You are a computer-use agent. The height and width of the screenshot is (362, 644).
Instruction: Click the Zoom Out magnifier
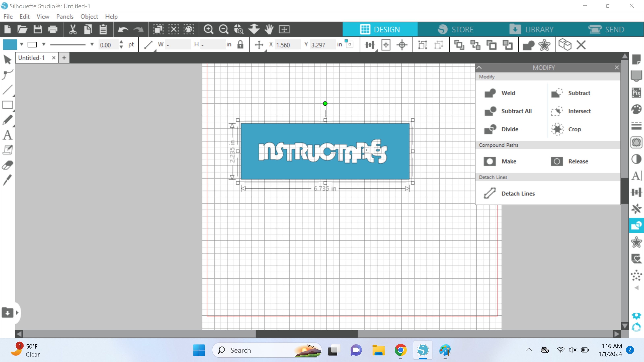[x=224, y=30]
